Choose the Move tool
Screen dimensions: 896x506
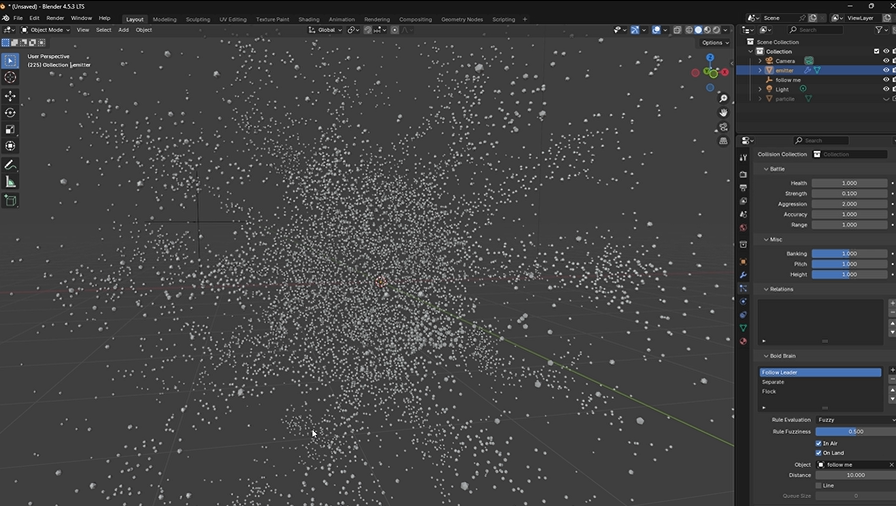pyautogui.click(x=10, y=96)
